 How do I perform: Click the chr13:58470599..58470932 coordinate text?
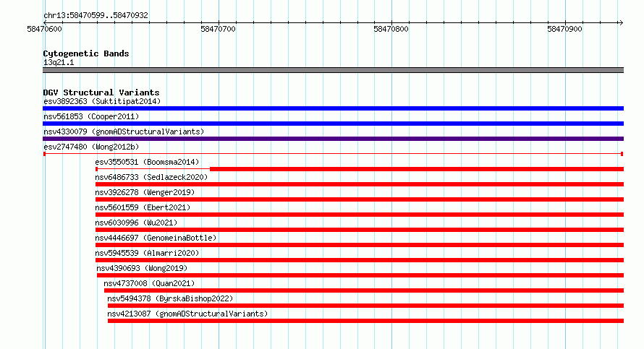(x=96, y=16)
